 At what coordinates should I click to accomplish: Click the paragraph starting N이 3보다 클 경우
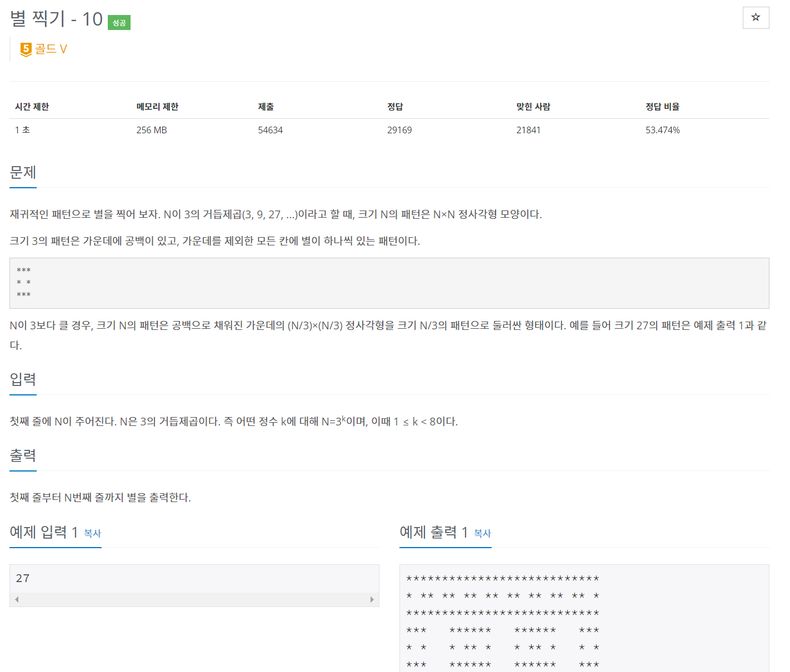click(x=388, y=335)
